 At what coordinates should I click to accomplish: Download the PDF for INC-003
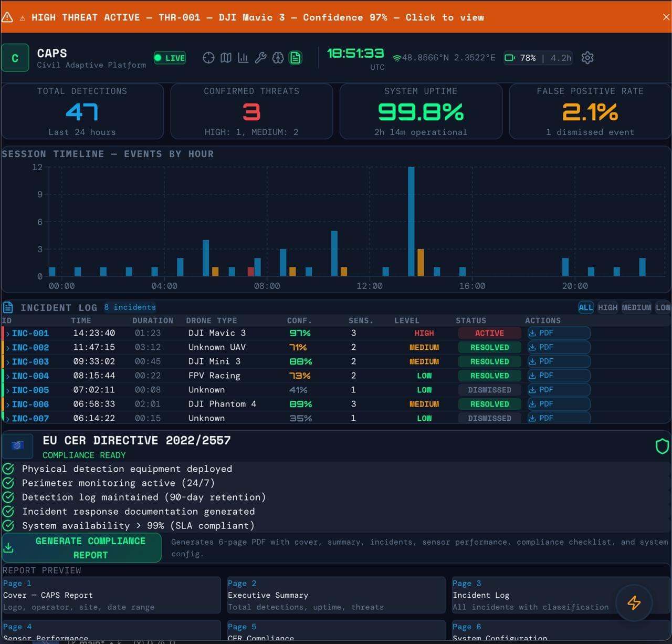[542, 361]
